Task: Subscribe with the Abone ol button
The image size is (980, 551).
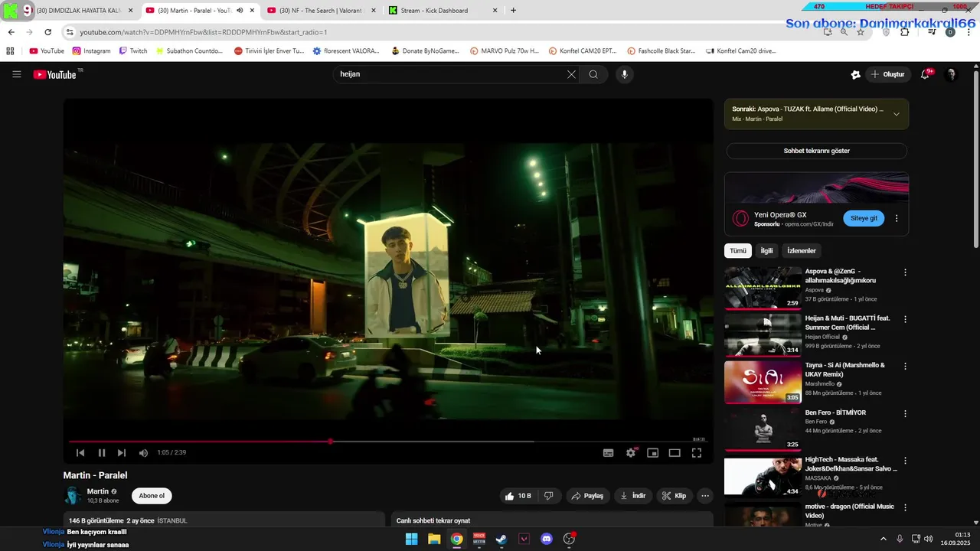Action: tap(152, 496)
